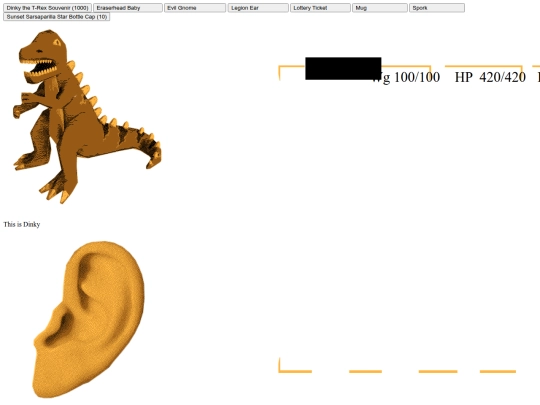
Task: Click the Legion ear model image
Action: (x=89, y=320)
